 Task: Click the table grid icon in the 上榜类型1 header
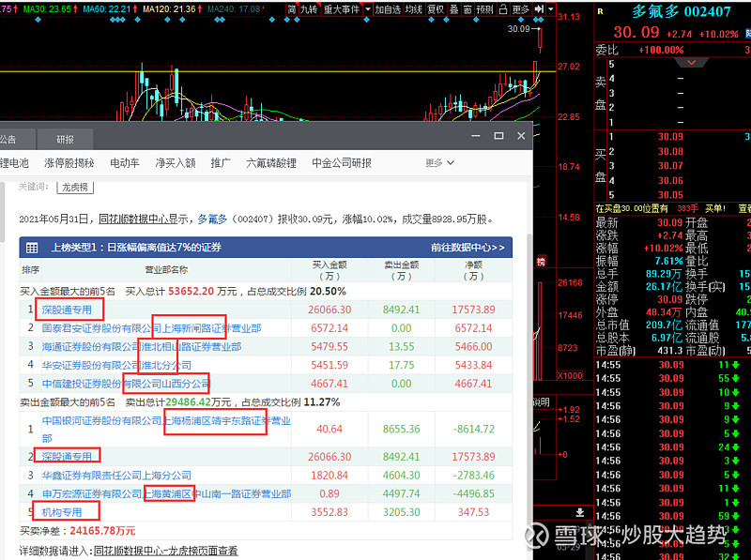32,248
